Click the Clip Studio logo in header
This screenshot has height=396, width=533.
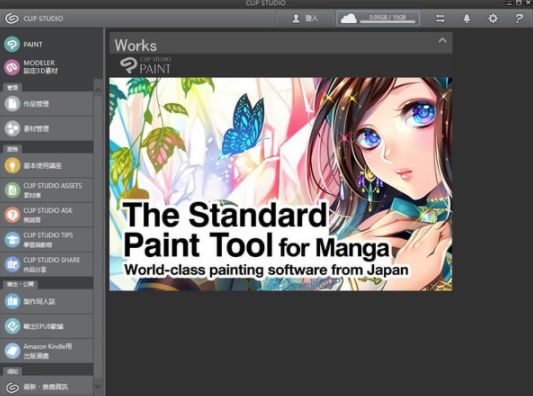tap(12, 18)
